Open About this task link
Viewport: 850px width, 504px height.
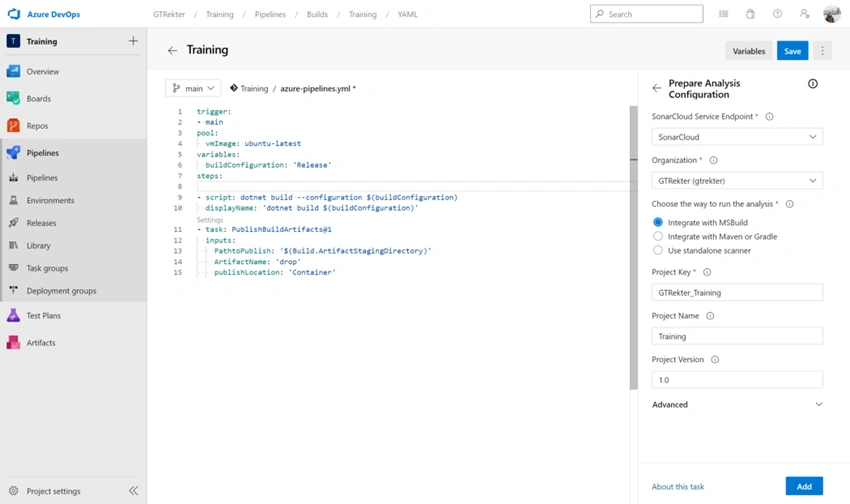[x=678, y=487]
